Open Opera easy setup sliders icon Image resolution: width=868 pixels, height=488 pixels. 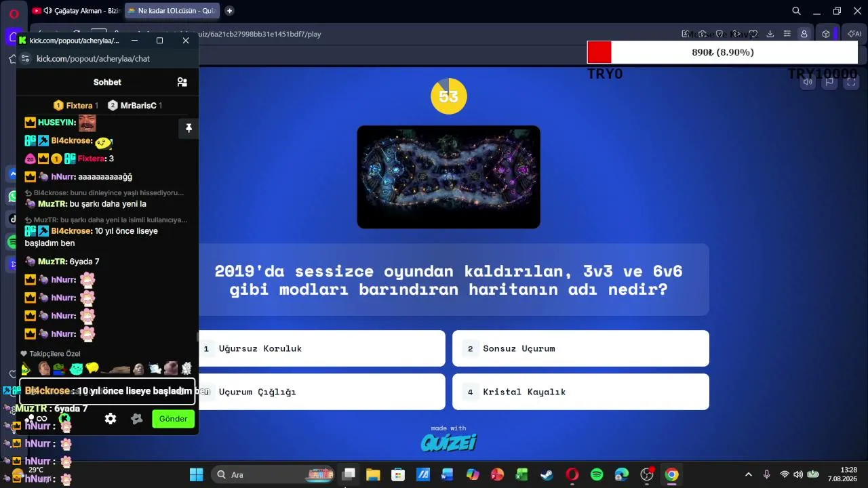point(787,34)
